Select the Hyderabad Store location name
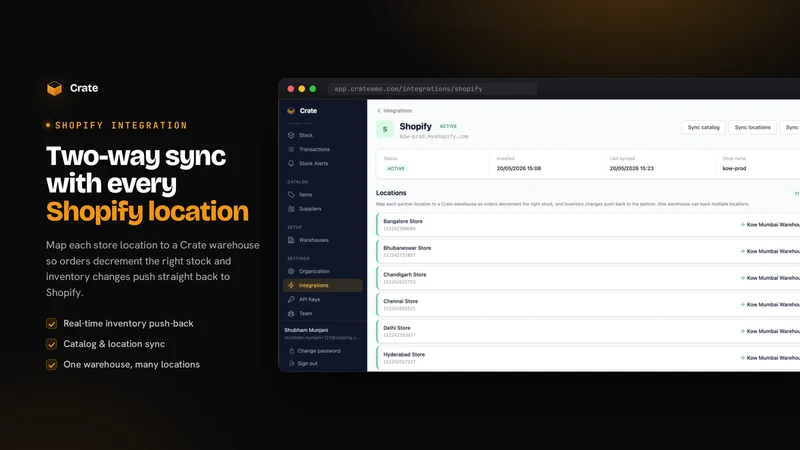Screen dimensions: 800x450 coord(404,354)
